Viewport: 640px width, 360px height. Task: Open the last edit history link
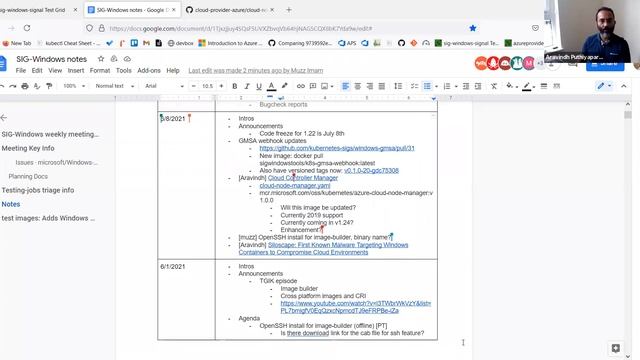point(256,71)
